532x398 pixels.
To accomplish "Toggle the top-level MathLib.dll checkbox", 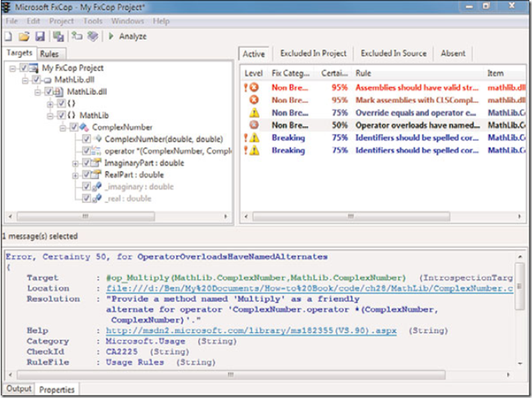I will (36, 80).
